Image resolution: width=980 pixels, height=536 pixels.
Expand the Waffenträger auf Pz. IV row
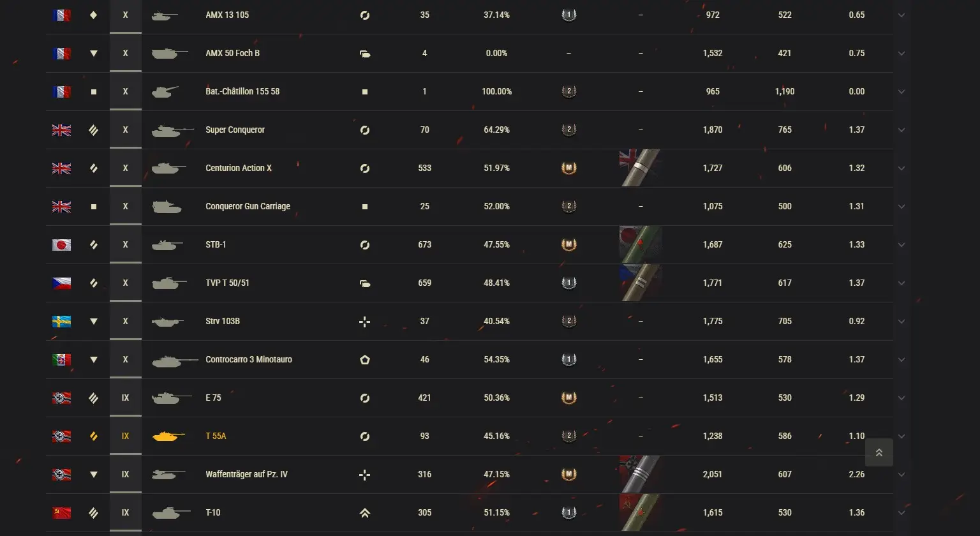[x=902, y=475]
